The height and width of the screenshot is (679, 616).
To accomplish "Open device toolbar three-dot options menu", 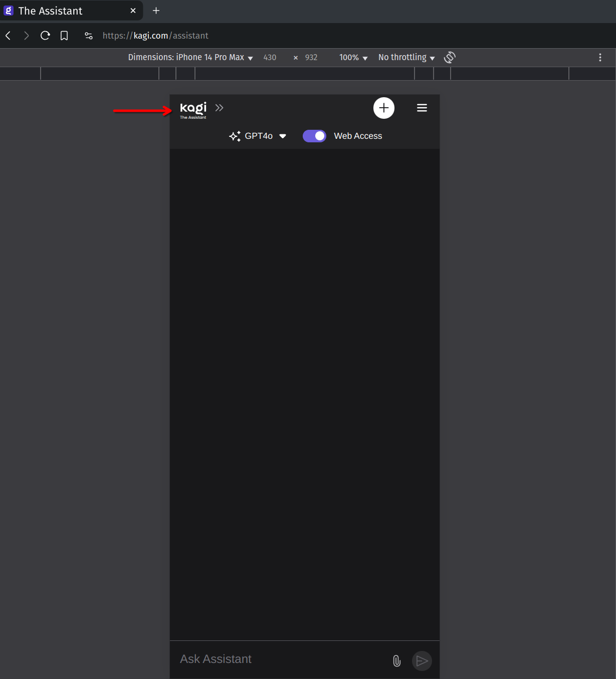I will tap(600, 58).
